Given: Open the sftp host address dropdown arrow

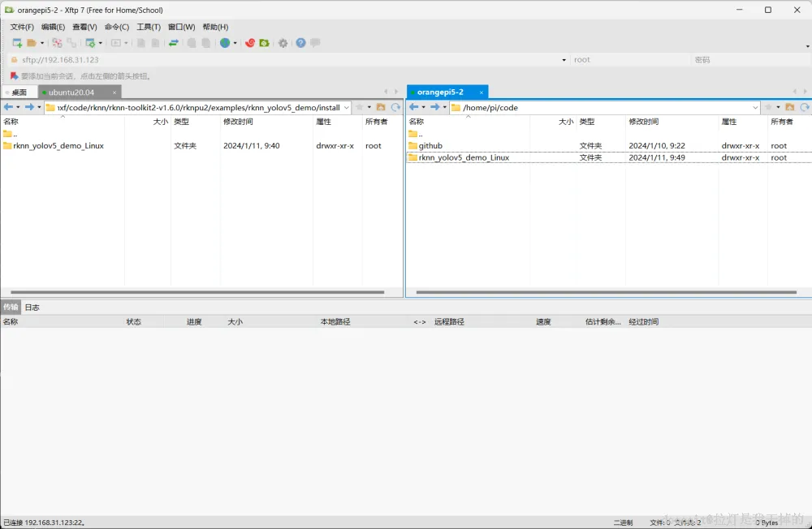Looking at the screenshot, I should click(x=564, y=60).
